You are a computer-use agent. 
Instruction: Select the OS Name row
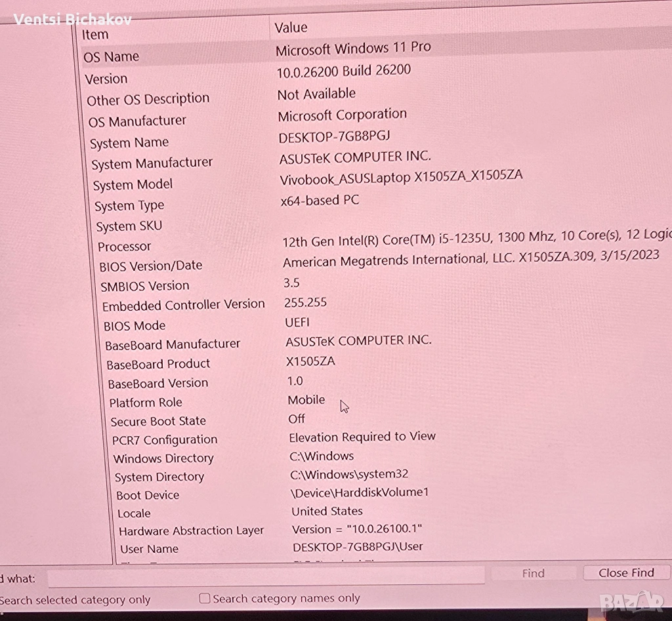coord(112,57)
